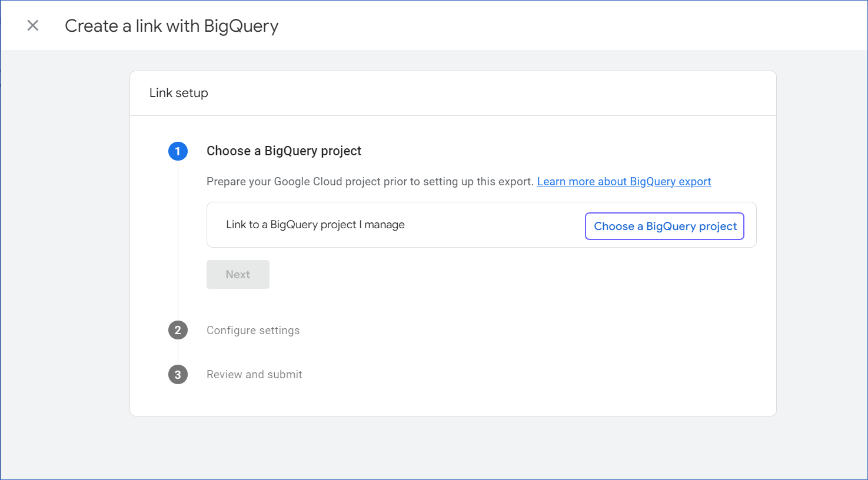Select step 3 circle icon
Image resolution: width=868 pixels, height=480 pixels.
[x=178, y=375]
